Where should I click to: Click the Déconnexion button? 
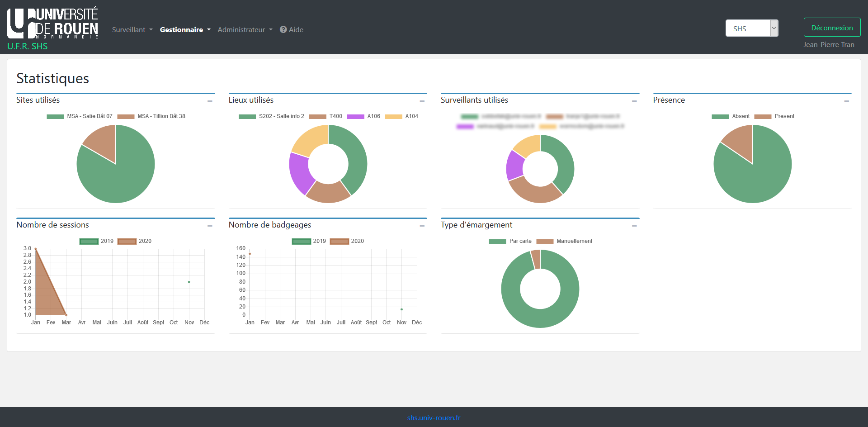pos(832,28)
